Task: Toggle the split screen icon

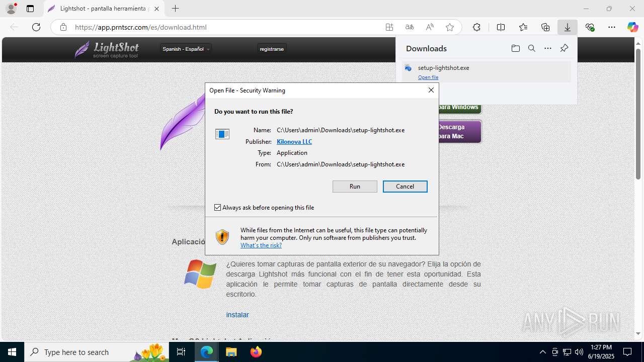Action: click(501, 27)
